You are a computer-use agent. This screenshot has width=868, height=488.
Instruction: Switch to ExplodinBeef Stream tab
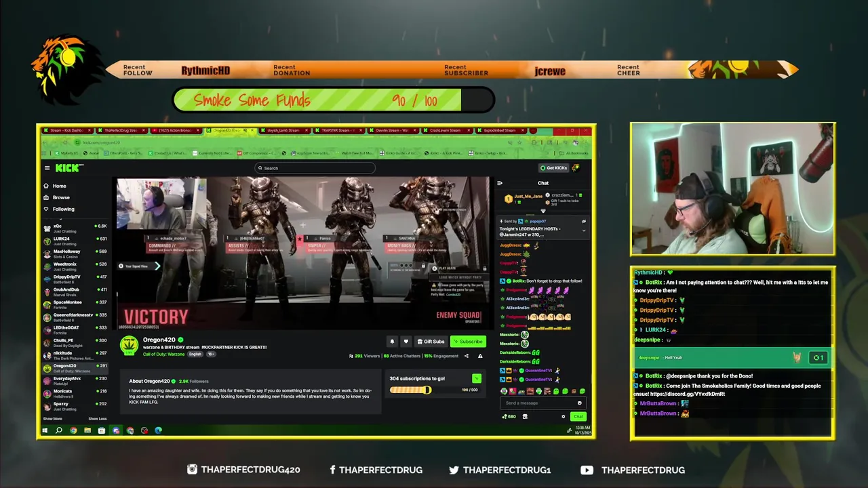(501, 130)
